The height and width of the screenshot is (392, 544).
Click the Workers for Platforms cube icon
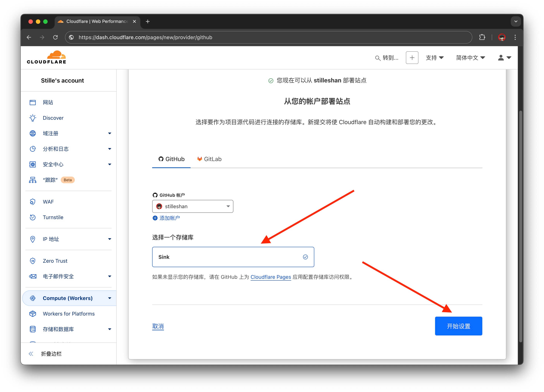click(33, 313)
